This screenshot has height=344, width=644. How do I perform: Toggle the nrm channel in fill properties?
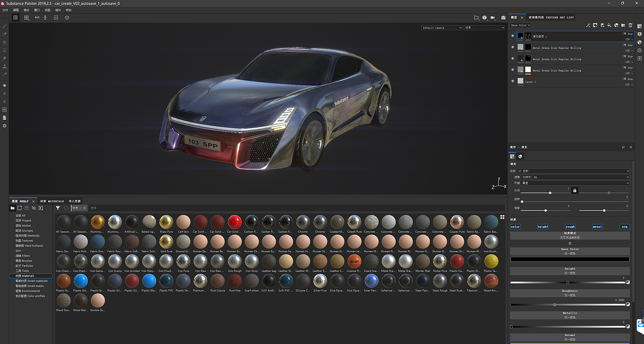pos(624,226)
